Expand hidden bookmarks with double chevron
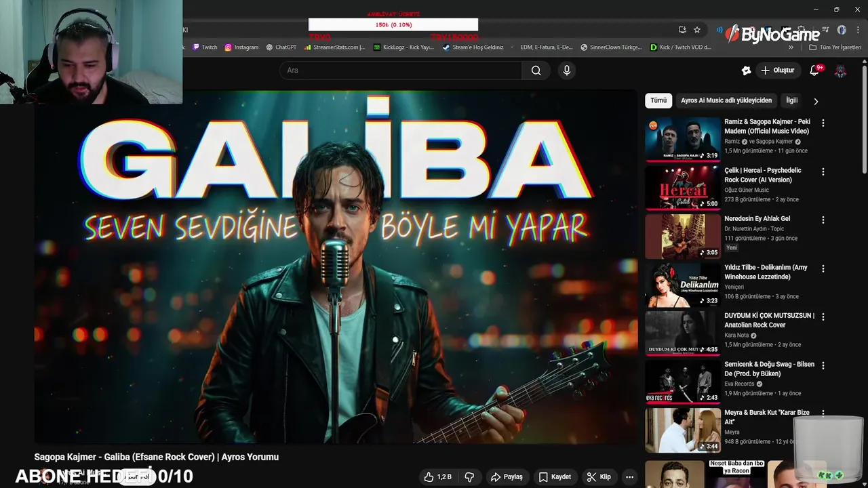 pos(791,47)
